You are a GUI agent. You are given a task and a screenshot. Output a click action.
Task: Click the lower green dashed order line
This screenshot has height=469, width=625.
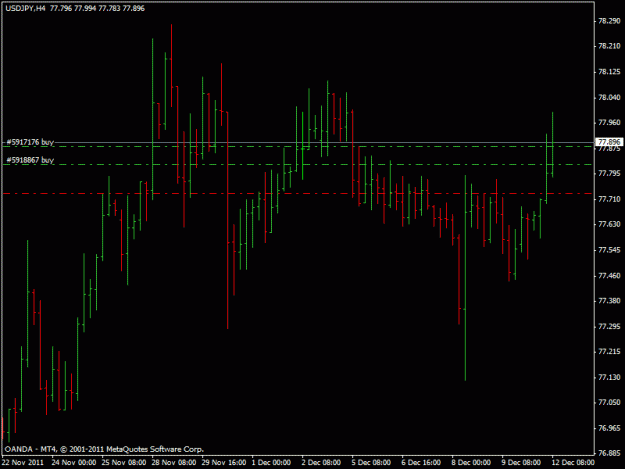coord(298,165)
